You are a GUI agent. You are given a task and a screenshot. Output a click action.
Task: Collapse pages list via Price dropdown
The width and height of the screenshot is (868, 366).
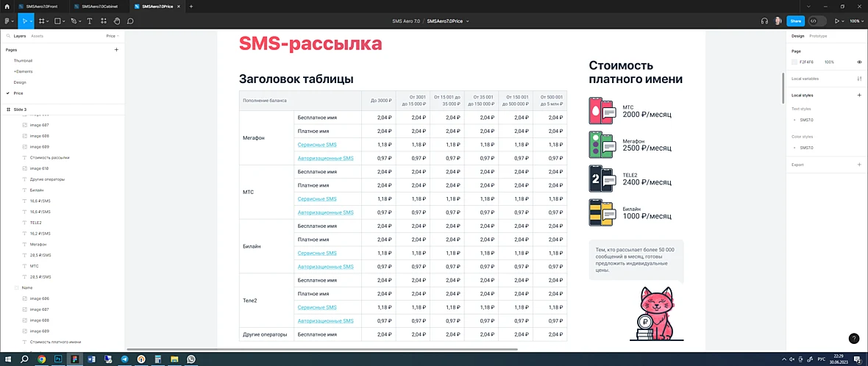pos(113,35)
